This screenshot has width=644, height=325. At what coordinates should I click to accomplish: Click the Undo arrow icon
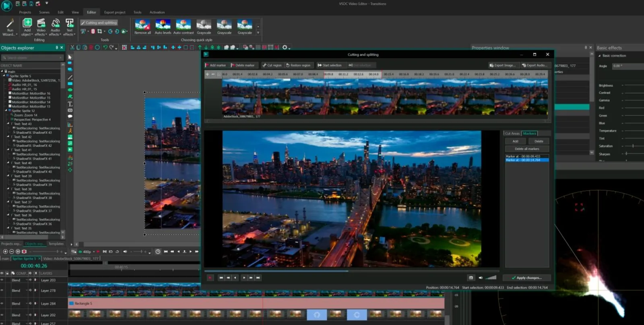(x=105, y=47)
